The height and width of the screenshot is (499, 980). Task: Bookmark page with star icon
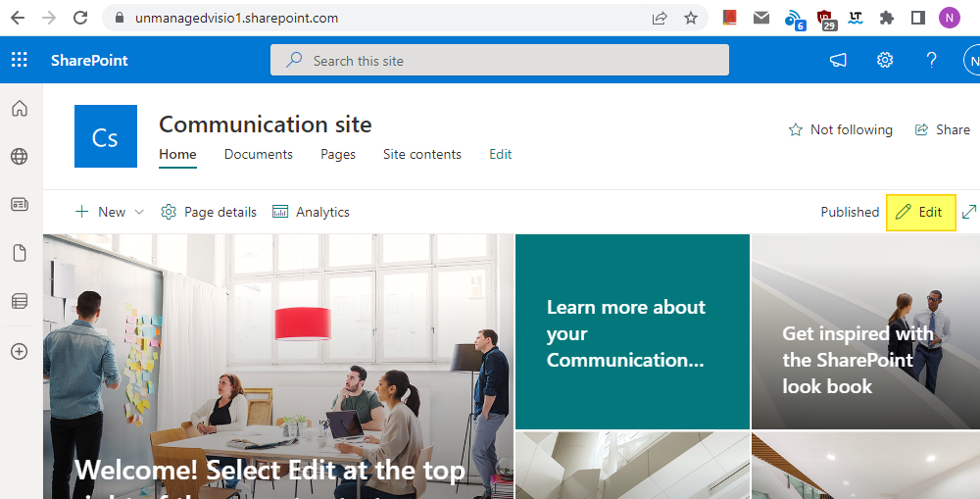[691, 18]
